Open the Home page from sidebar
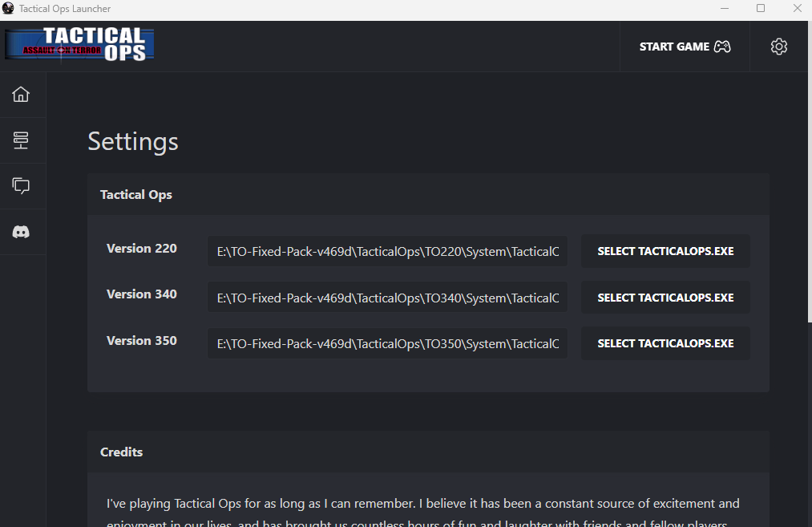812x527 pixels. pos(21,95)
